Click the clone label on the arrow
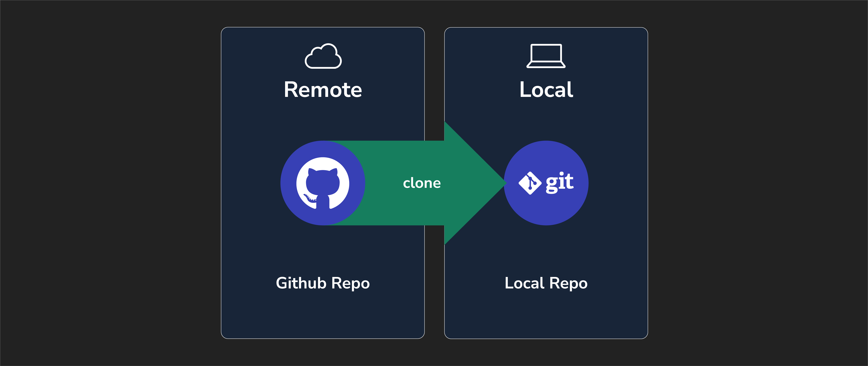 click(x=422, y=183)
